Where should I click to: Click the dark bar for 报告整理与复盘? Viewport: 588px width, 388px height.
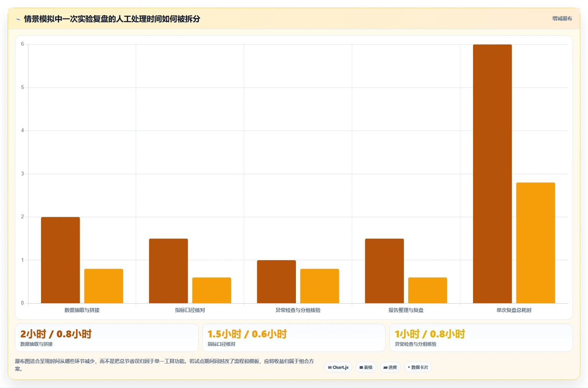click(384, 271)
